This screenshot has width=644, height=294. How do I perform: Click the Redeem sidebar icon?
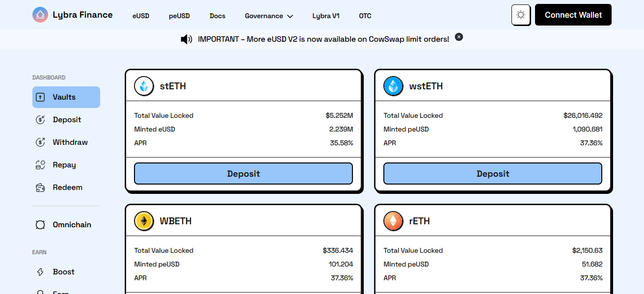41,187
